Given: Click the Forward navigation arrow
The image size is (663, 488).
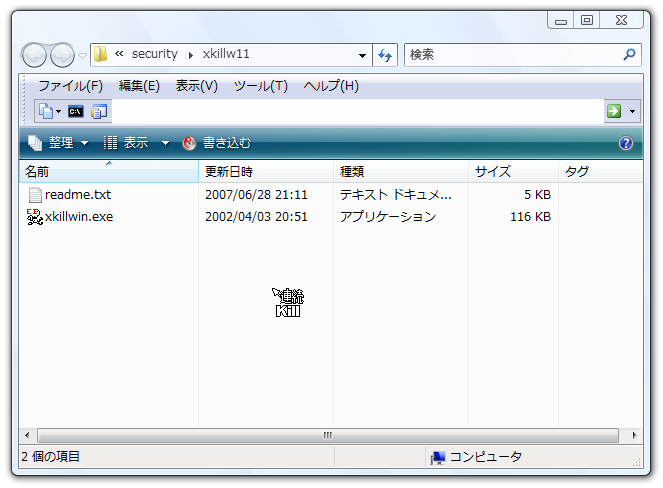Looking at the screenshot, I should [62, 55].
